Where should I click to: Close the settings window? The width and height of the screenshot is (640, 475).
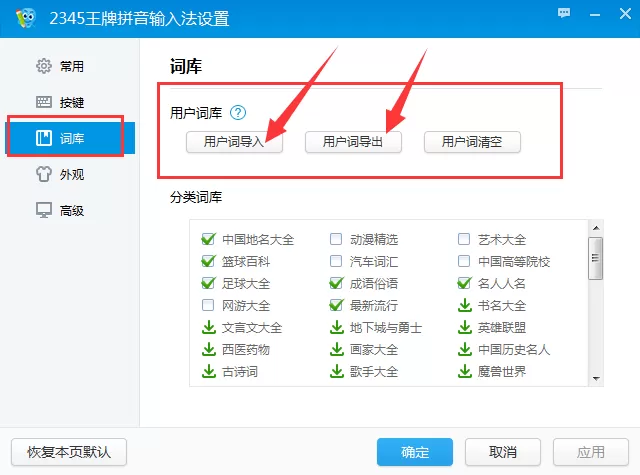coord(625,14)
